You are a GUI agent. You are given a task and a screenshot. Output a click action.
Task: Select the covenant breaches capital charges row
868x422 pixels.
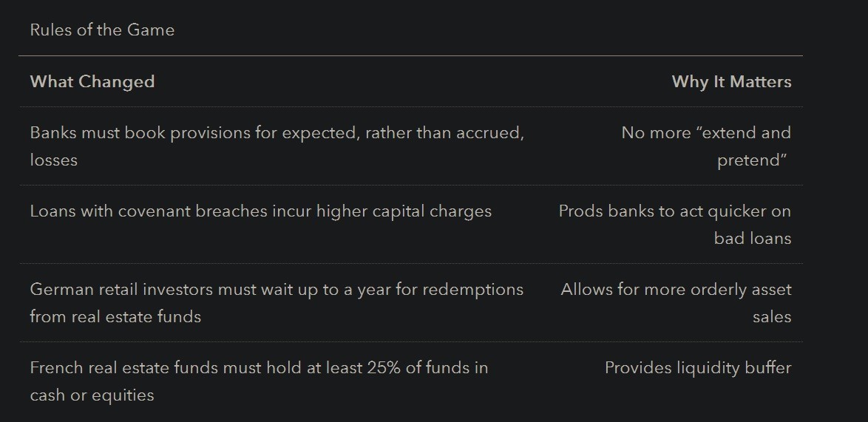click(x=260, y=211)
